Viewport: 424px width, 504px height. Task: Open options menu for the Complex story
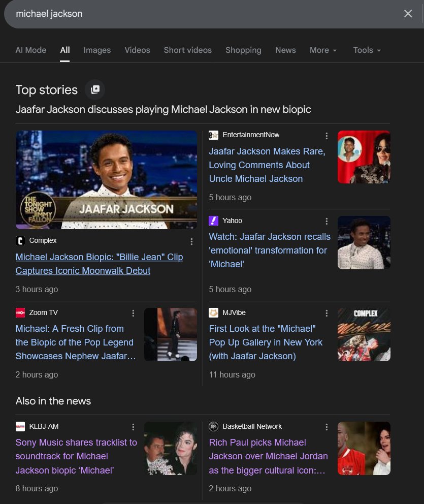192,241
